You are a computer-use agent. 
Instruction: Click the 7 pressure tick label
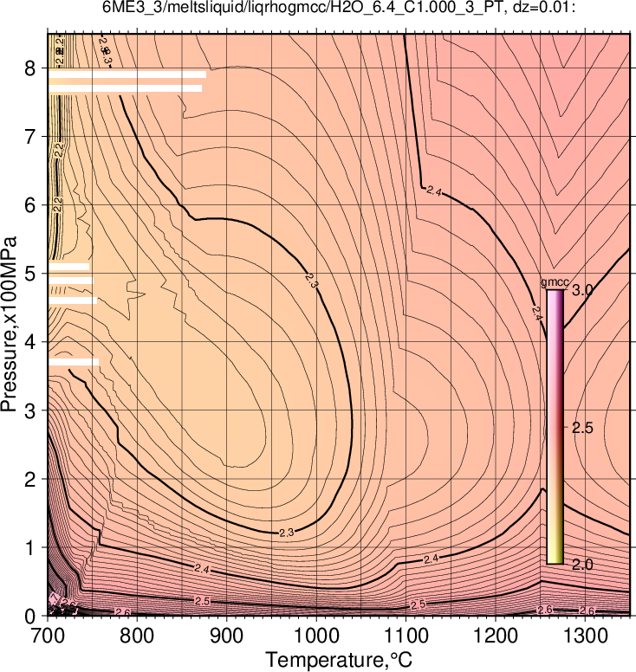point(30,137)
